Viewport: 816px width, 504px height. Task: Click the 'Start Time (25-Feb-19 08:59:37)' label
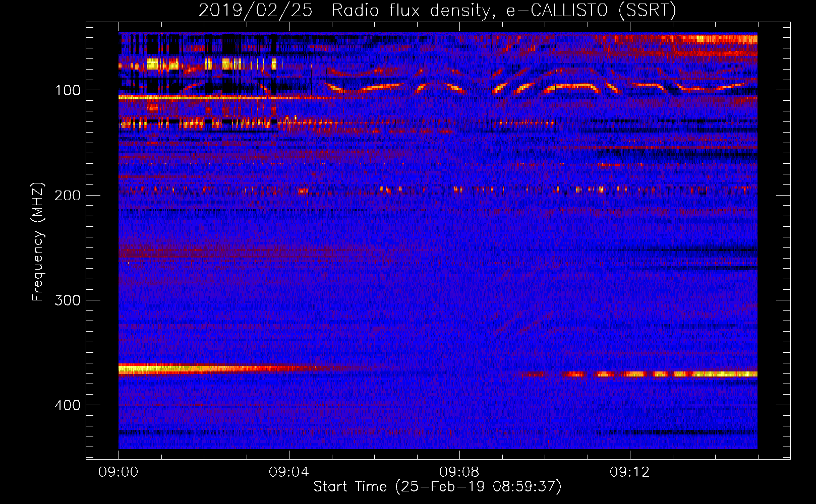[x=438, y=487]
